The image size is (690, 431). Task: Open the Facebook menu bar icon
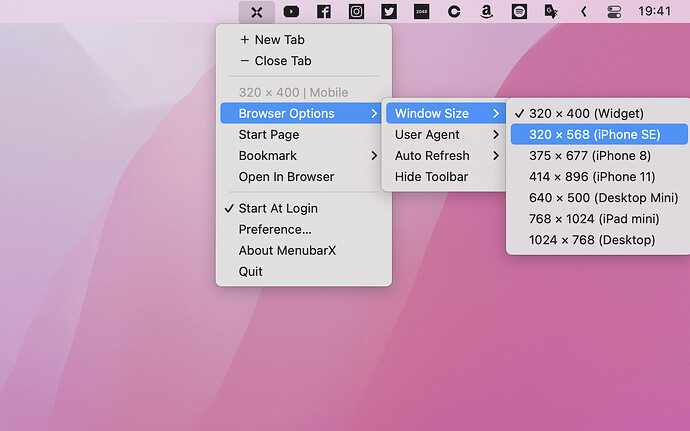[324, 12]
